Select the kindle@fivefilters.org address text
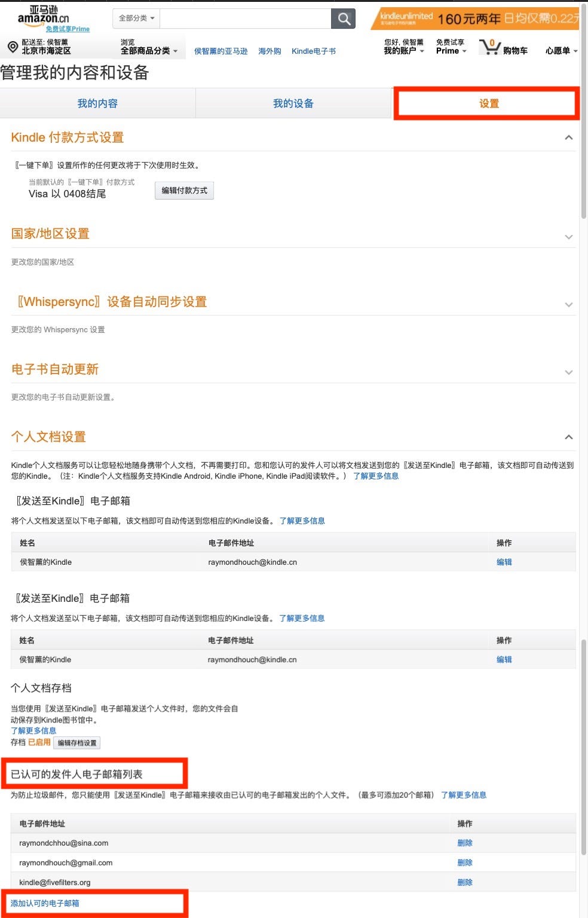Image resolution: width=588 pixels, height=918 pixels. click(x=55, y=883)
